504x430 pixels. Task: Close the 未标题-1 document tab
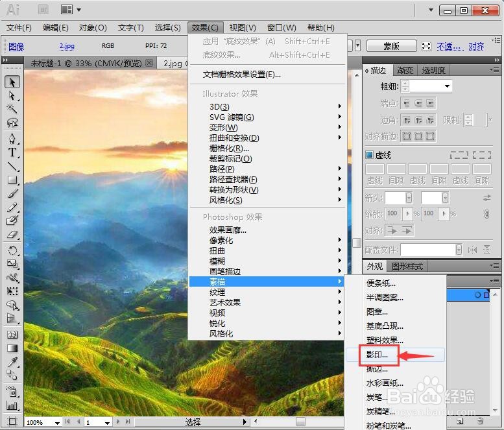(149, 63)
